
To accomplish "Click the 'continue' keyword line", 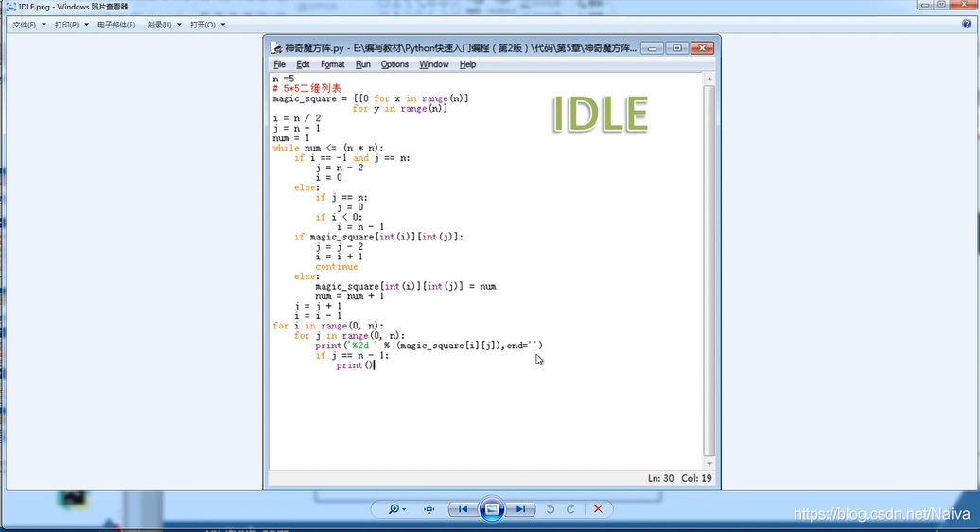I will point(336,266).
